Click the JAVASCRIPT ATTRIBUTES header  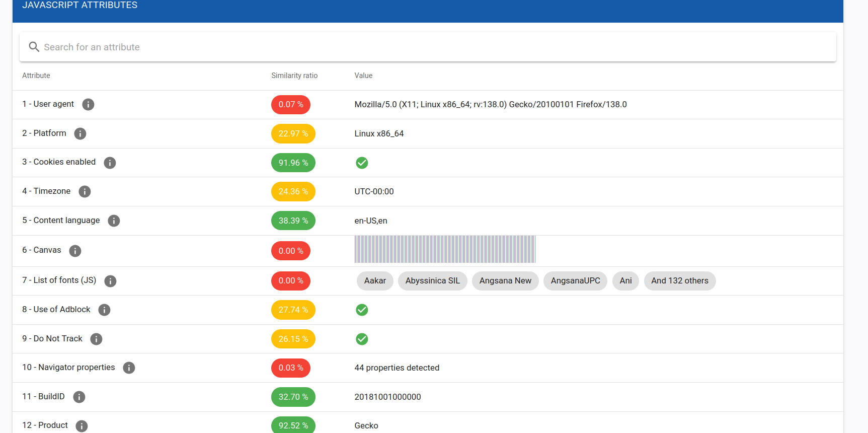tap(80, 5)
